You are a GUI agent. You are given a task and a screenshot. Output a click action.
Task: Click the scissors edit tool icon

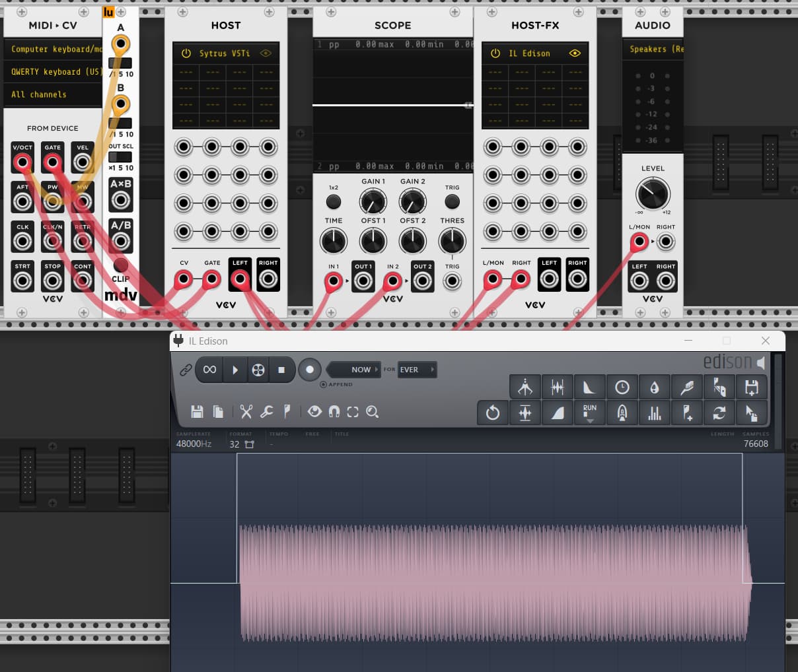coord(246,412)
